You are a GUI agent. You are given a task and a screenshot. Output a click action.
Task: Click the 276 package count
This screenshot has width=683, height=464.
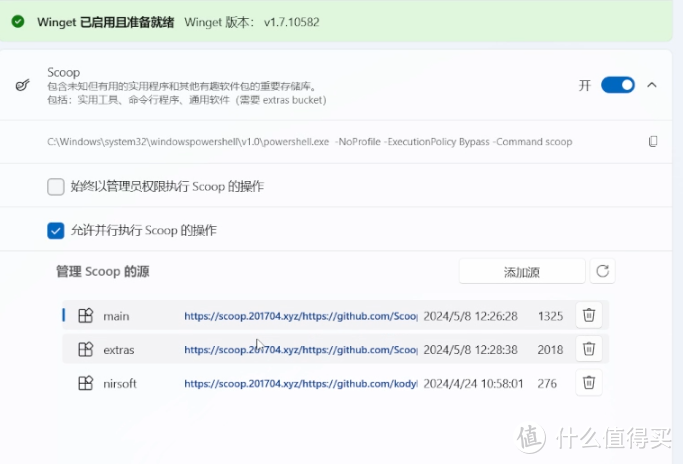click(547, 384)
